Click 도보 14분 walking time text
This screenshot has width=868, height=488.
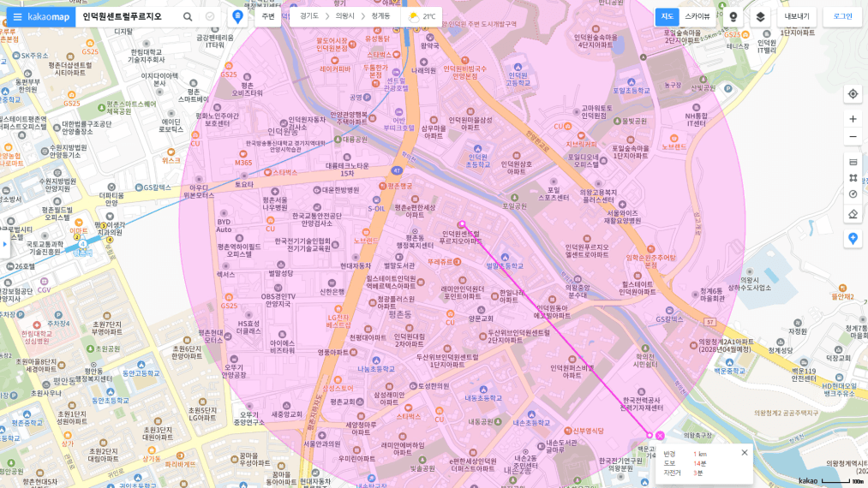tap(685, 463)
